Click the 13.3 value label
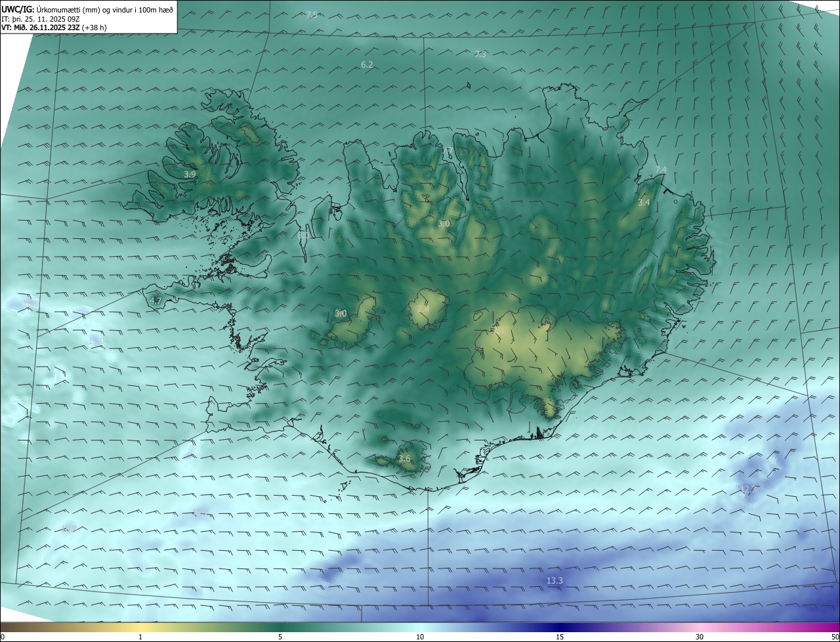The height and width of the screenshot is (642, 840). tap(555, 580)
